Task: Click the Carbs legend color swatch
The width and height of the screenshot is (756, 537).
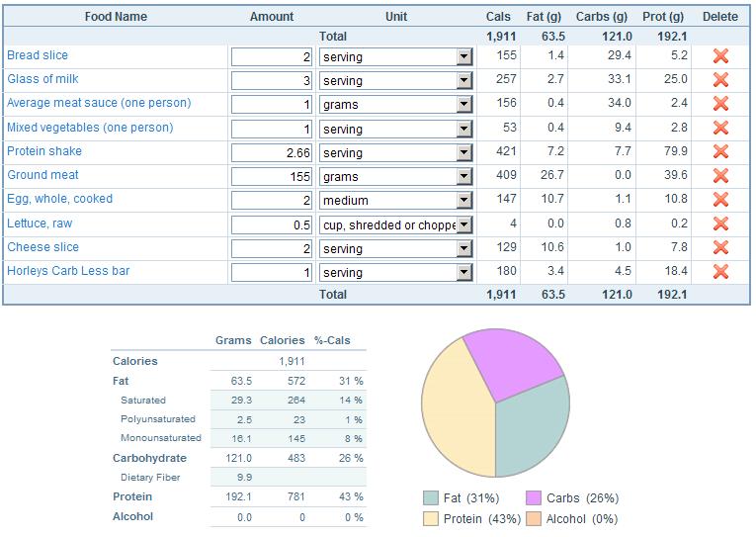Action: 534,498
